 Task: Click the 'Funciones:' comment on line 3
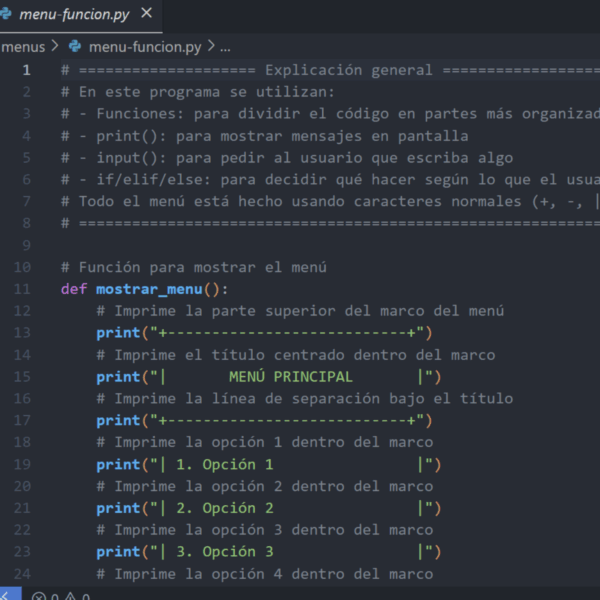tap(140, 114)
